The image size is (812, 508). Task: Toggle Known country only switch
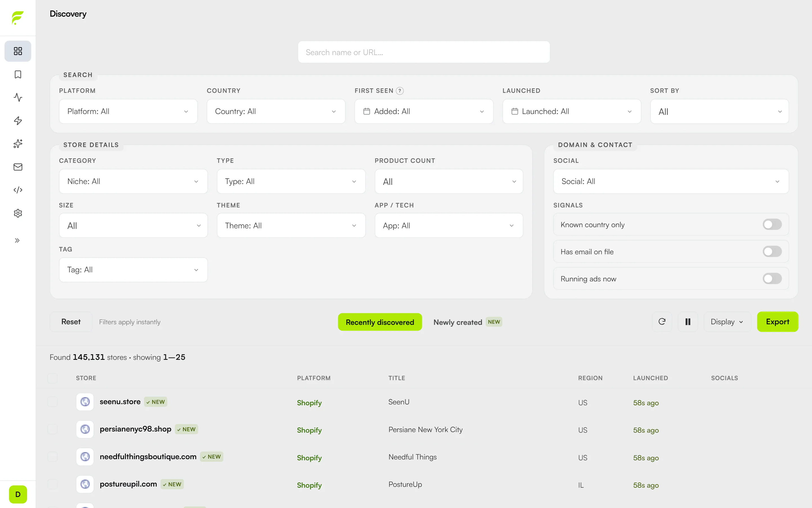(x=772, y=224)
